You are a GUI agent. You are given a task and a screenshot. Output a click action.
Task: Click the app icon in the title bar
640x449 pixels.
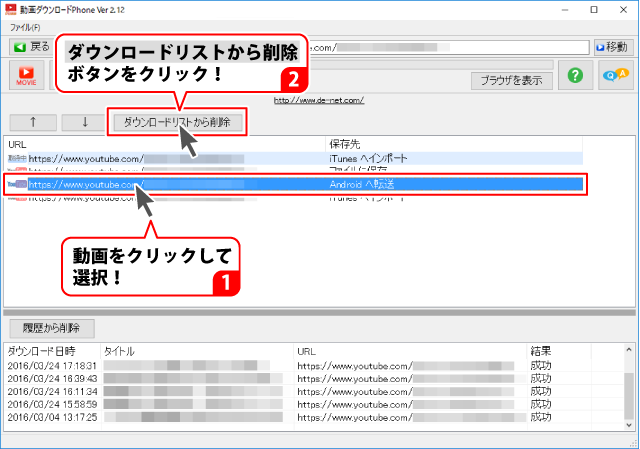[x=11, y=9]
